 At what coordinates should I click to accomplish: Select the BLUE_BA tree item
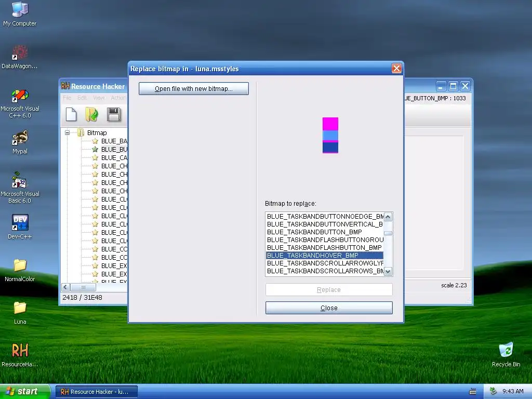114,141
